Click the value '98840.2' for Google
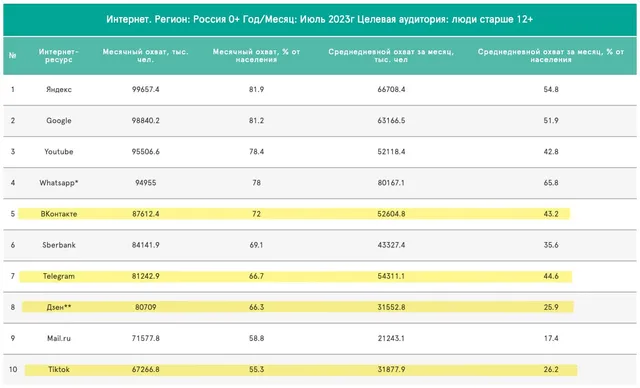The image size is (640, 388). 146,120
